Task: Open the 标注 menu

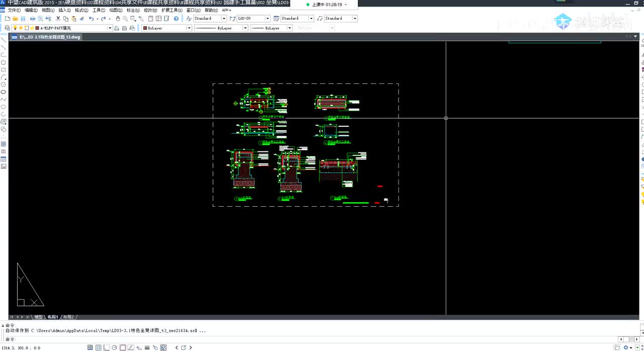Action: click(133, 10)
